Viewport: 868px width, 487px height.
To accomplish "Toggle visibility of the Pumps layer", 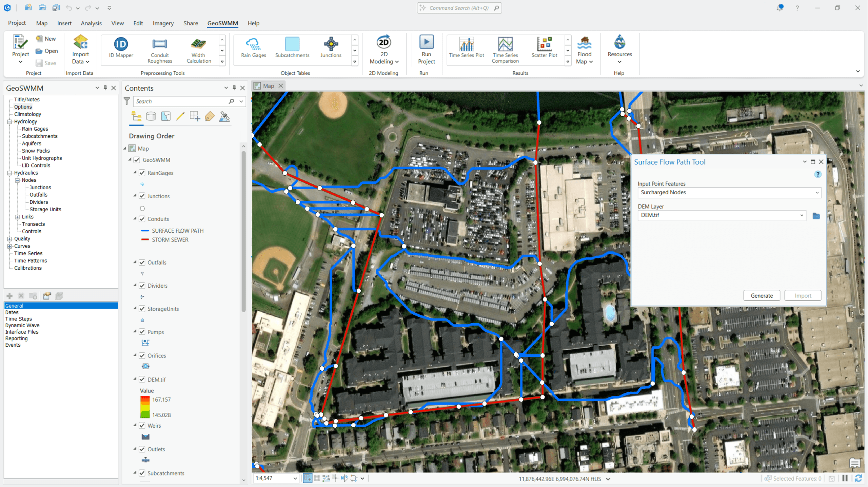I will pos(141,332).
